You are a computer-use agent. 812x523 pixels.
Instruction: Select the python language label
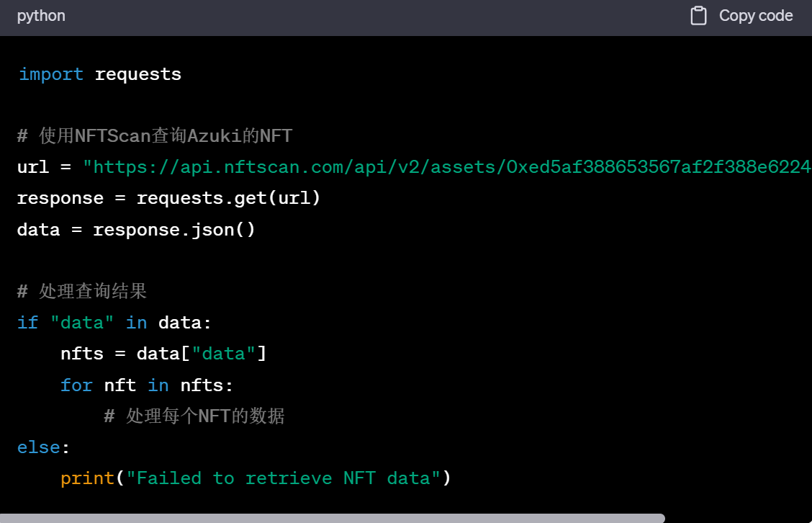coord(40,15)
